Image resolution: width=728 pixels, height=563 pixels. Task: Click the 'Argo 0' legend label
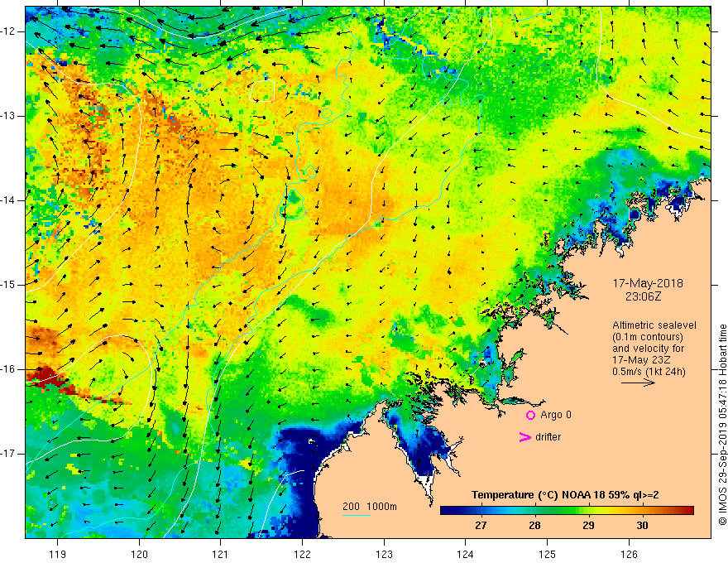[556, 415]
